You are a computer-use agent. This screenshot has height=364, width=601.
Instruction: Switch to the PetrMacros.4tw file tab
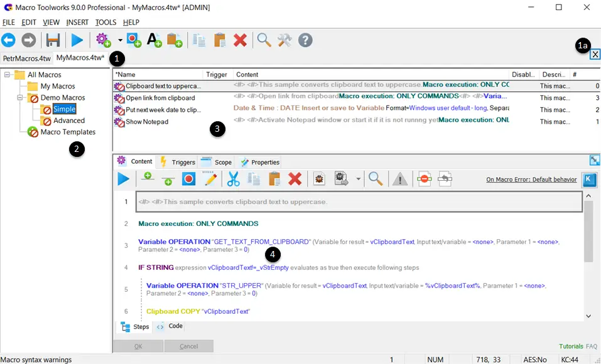(26, 58)
